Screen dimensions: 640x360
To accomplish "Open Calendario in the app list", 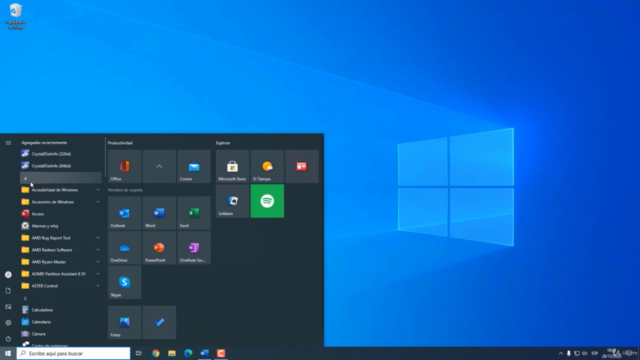I will pos(61,322).
